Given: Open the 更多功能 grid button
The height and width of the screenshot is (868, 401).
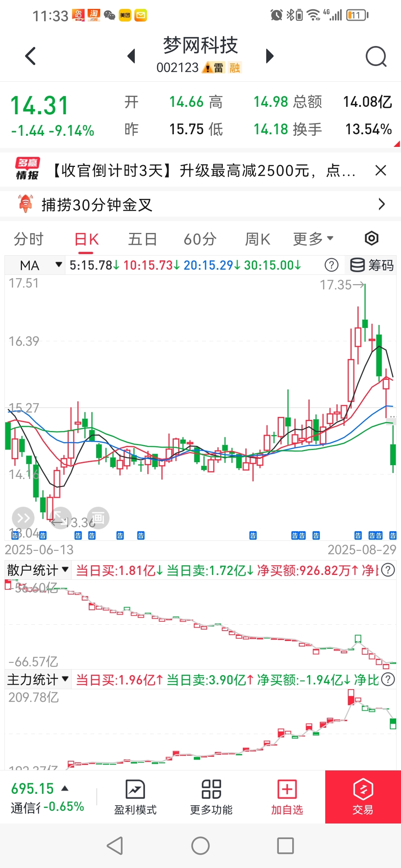Looking at the screenshot, I should coord(211,797).
